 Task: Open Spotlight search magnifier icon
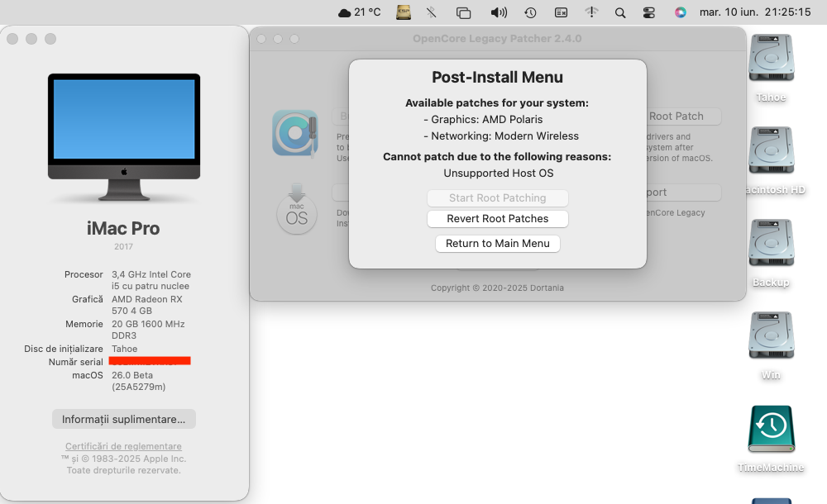tap(620, 12)
